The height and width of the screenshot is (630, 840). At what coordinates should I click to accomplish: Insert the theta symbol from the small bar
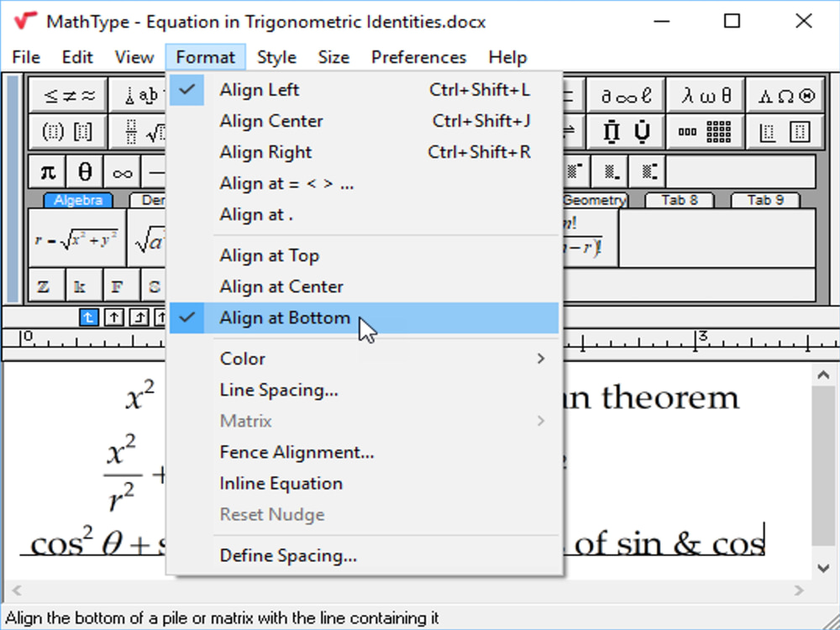click(85, 172)
